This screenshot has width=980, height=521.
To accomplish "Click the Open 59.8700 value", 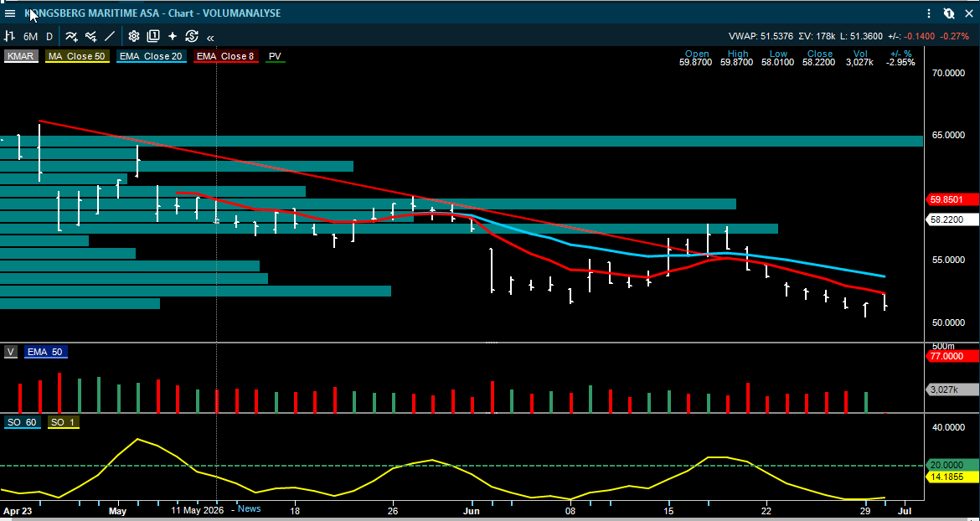I will pyautogui.click(x=695, y=63).
